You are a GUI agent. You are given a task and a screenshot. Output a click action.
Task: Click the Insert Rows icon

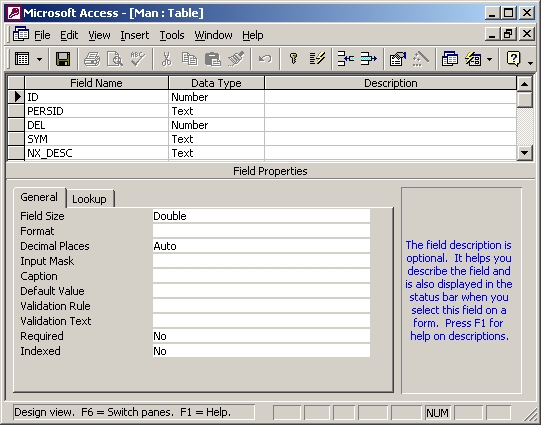click(346, 59)
